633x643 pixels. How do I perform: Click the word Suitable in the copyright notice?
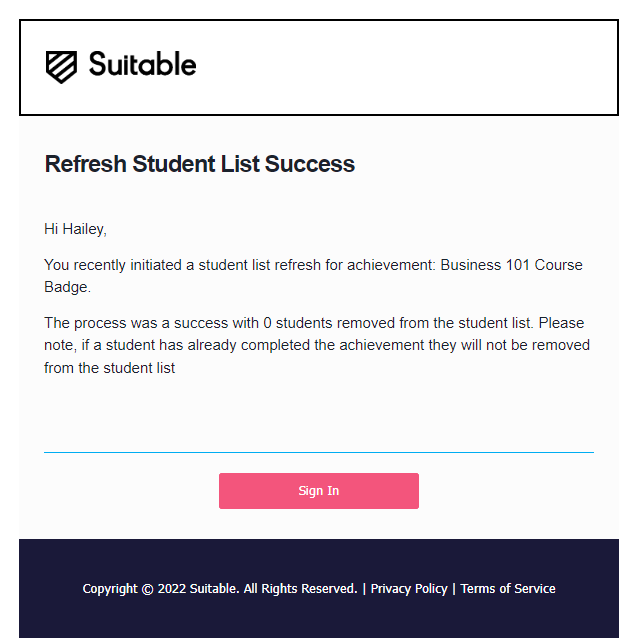tap(214, 588)
